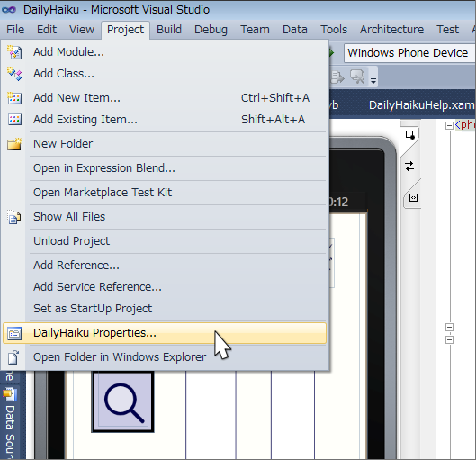The height and width of the screenshot is (460, 476).
Task: Choose Open Folder in Windows Explorer
Action: (165, 357)
